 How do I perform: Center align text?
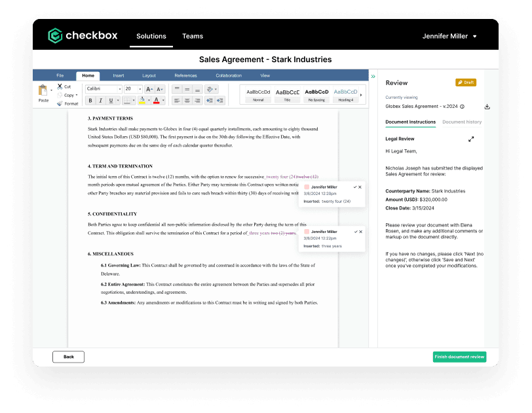click(187, 100)
